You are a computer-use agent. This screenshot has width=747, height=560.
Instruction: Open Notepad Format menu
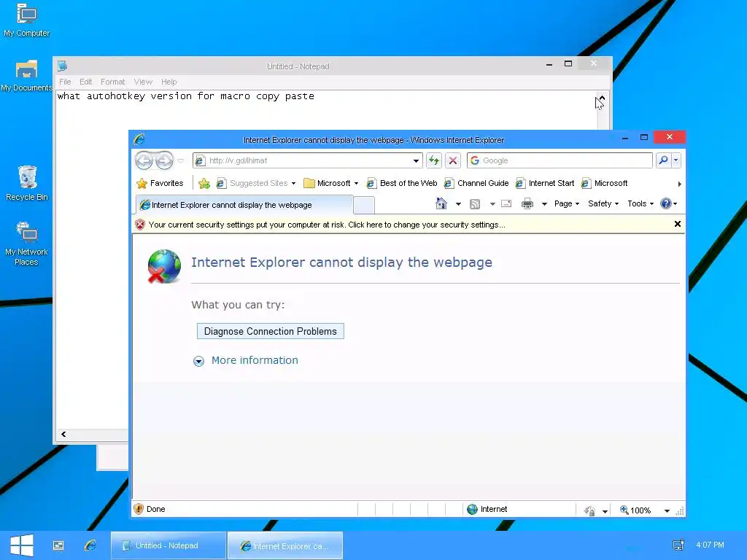(113, 82)
